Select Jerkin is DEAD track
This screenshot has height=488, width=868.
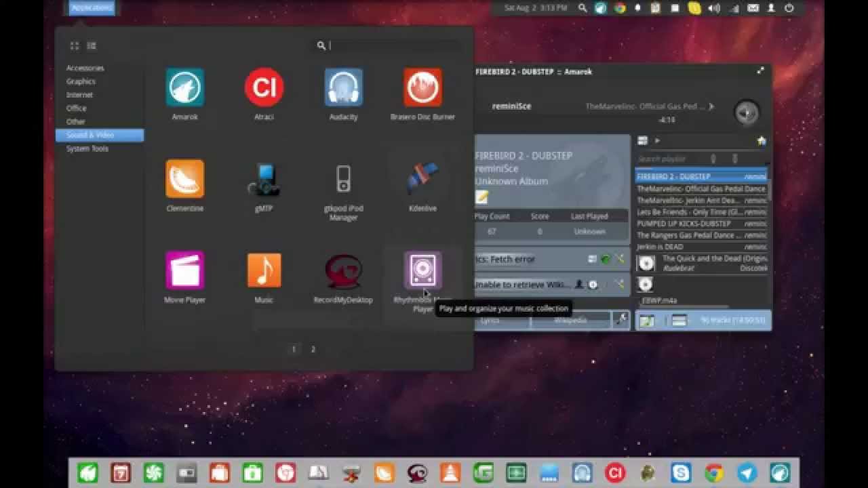(x=701, y=246)
